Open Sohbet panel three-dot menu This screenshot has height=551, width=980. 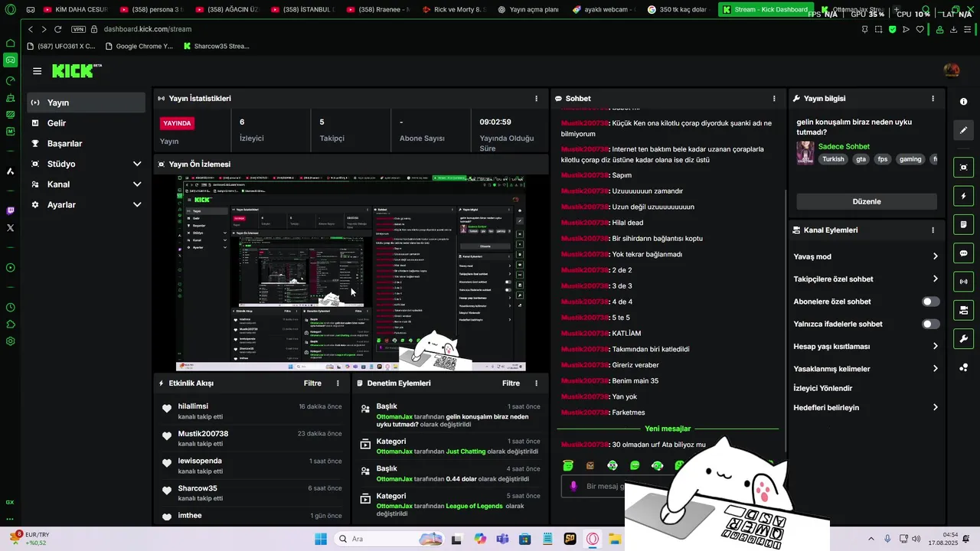point(774,99)
